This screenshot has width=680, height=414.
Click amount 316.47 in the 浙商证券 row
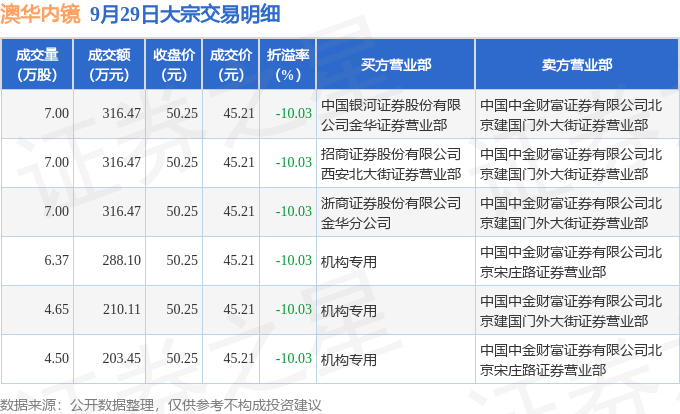point(121,212)
